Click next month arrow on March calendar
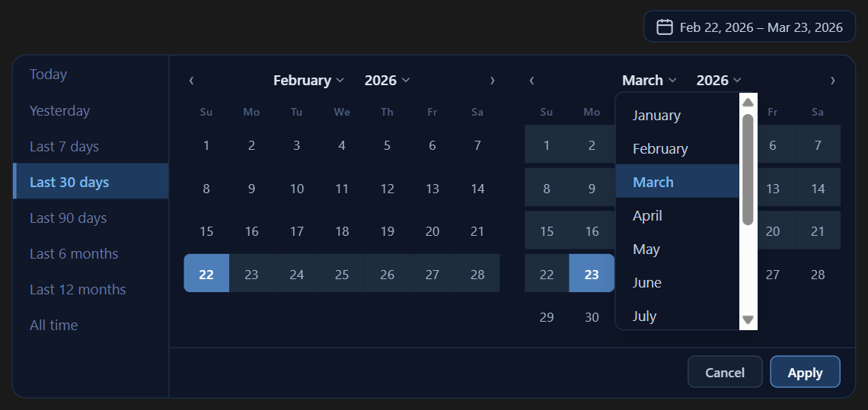The image size is (868, 410). coord(833,81)
